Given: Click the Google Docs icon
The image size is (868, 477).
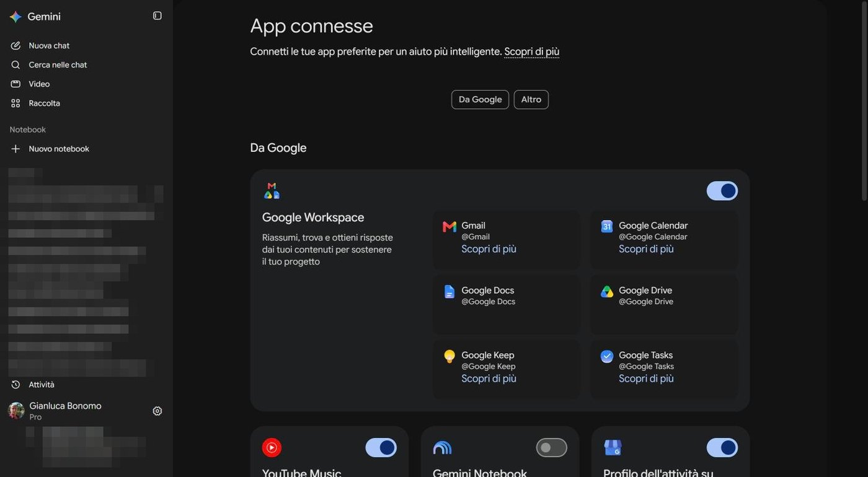Looking at the screenshot, I should coord(449,292).
